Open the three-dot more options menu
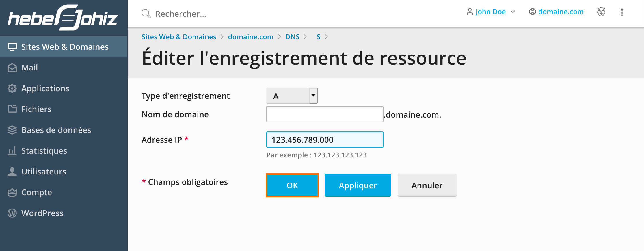 pyautogui.click(x=622, y=12)
